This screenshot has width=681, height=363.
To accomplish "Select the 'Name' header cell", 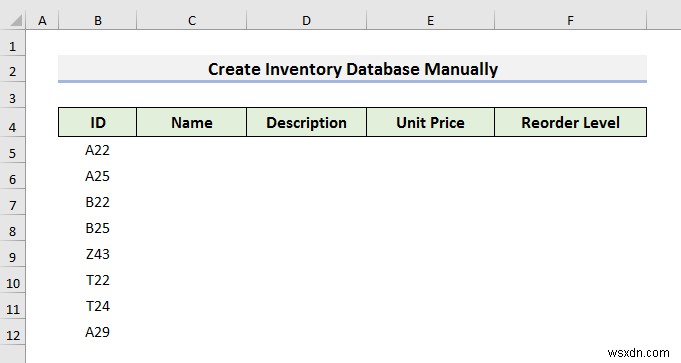I will coord(192,122).
